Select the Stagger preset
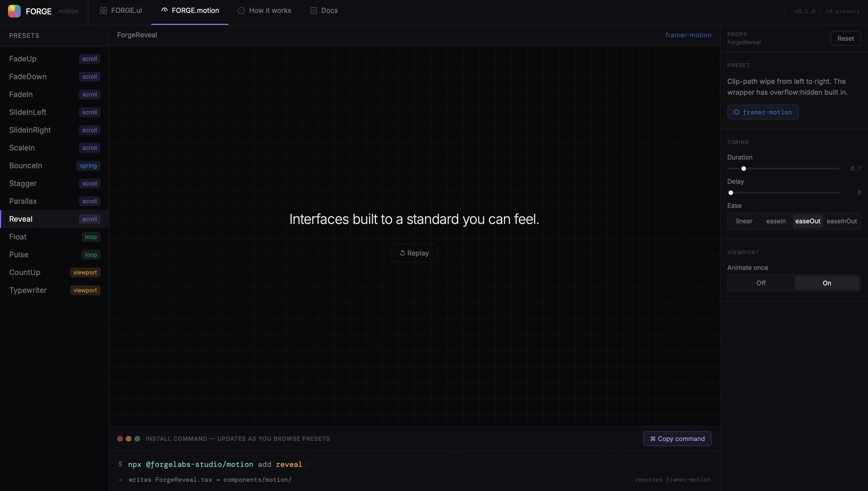The height and width of the screenshot is (491, 868). (x=54, y=183)
